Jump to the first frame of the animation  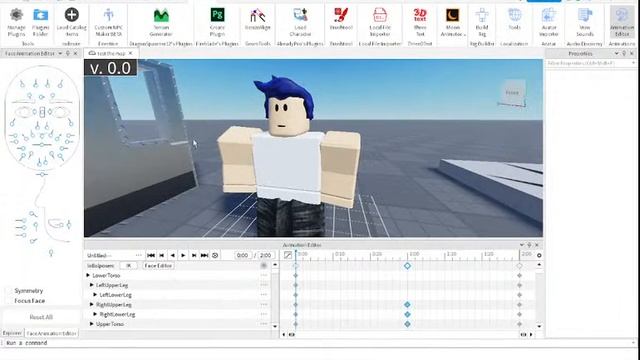(151, 255)
